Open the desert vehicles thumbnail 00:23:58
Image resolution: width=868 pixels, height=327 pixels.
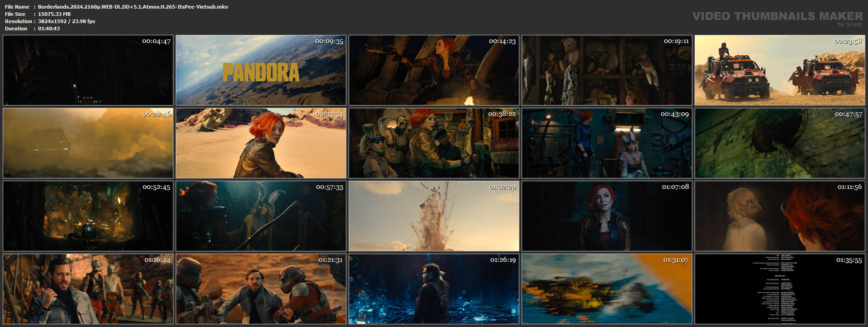click(x=780, y=70)
